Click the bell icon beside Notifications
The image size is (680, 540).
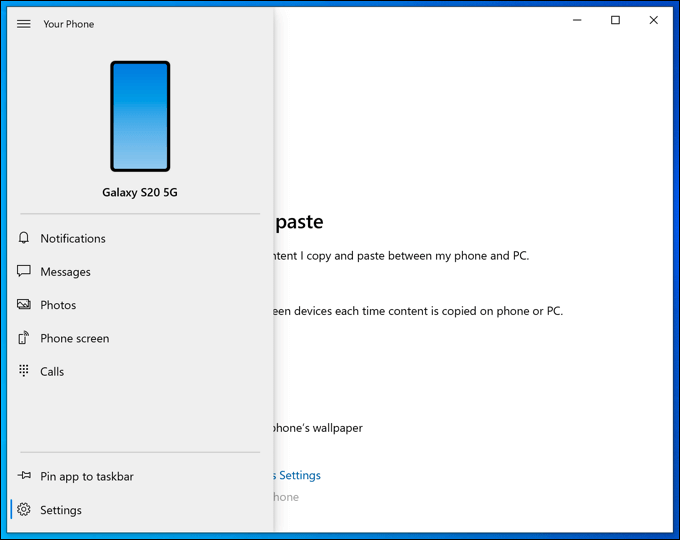tap(24, 239)
